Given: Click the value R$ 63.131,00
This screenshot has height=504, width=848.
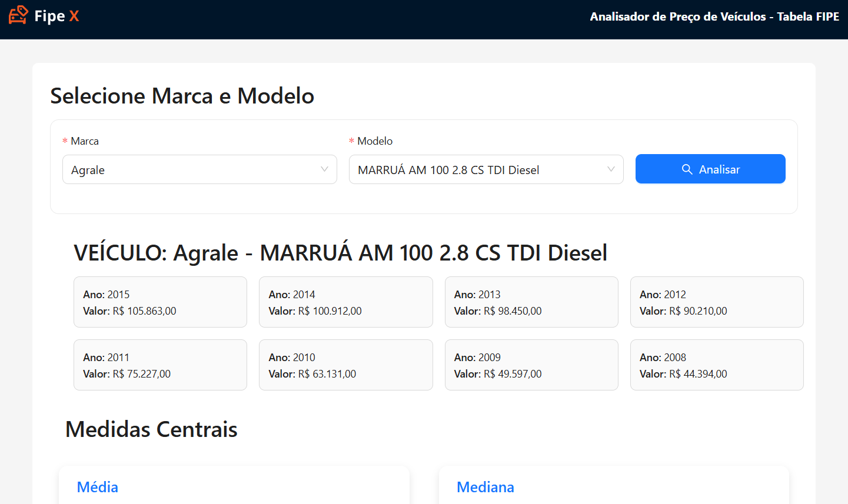Looking at the screenshot, I should [x=327, y=374].
